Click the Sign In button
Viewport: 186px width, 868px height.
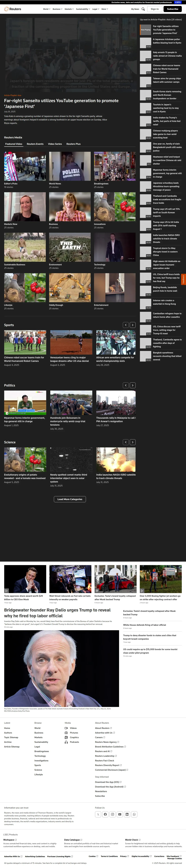click(x=155, y=9)
